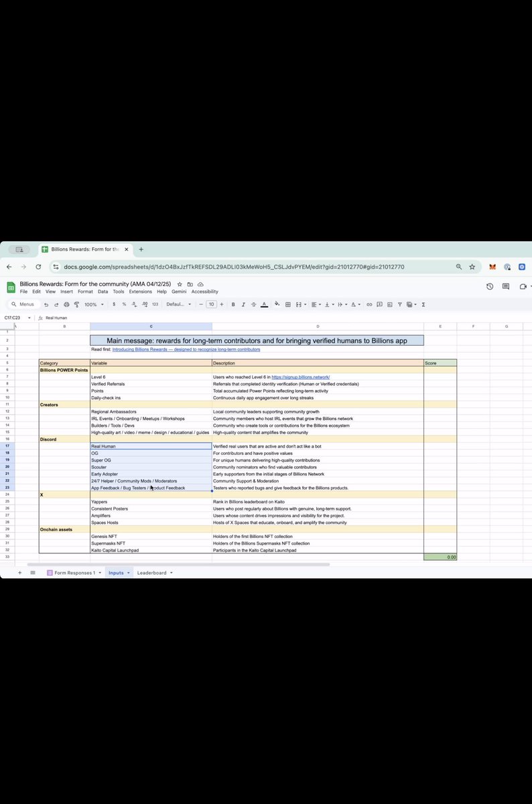
Task: Open the Default font dropdown
Action: pos(179,304)
